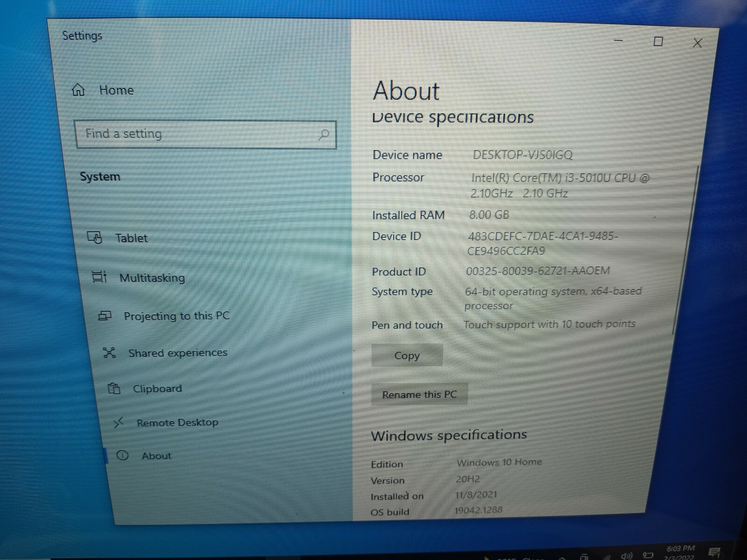Click the System section header in sidebar

(100, 176)
